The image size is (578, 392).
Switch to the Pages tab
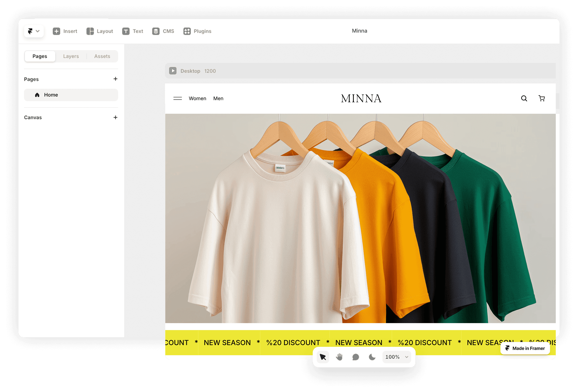click(40, 56)
